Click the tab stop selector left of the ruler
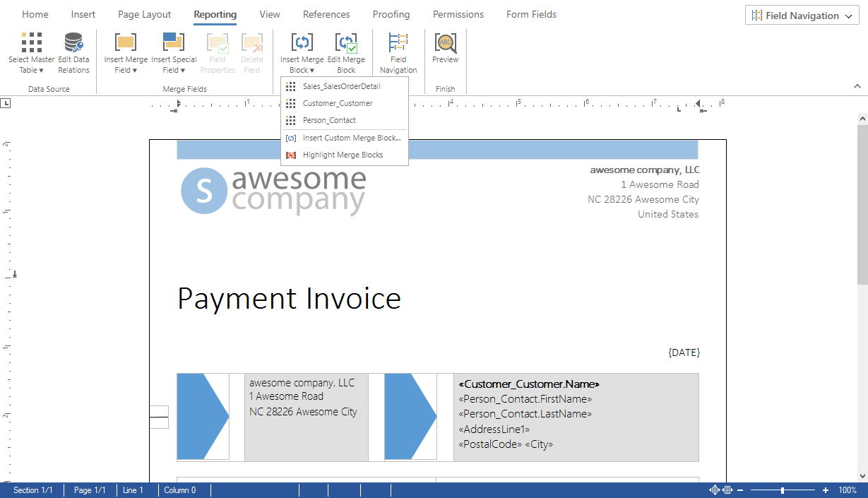The image size is (868, 498). (x=6, y=103)
